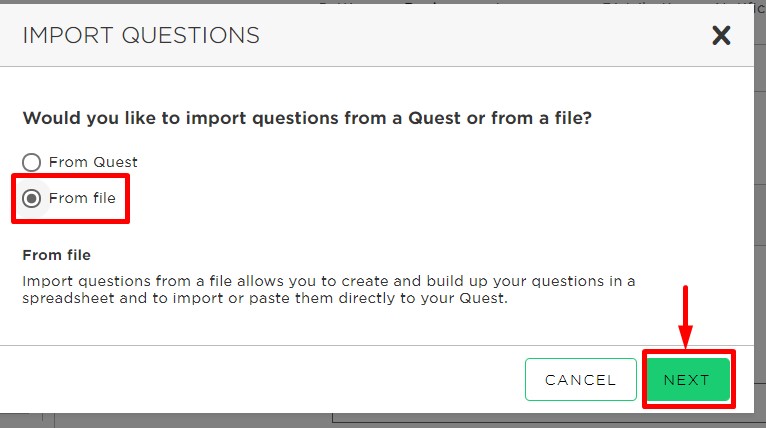Click the spreadsheet import description paragraph
The image size is (766, 428).
329,290
